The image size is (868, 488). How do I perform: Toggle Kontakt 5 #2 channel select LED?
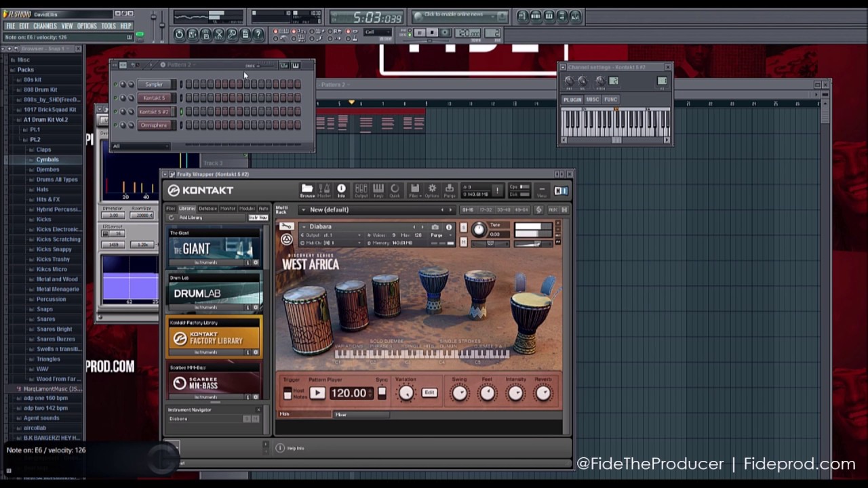pos(181,112)
